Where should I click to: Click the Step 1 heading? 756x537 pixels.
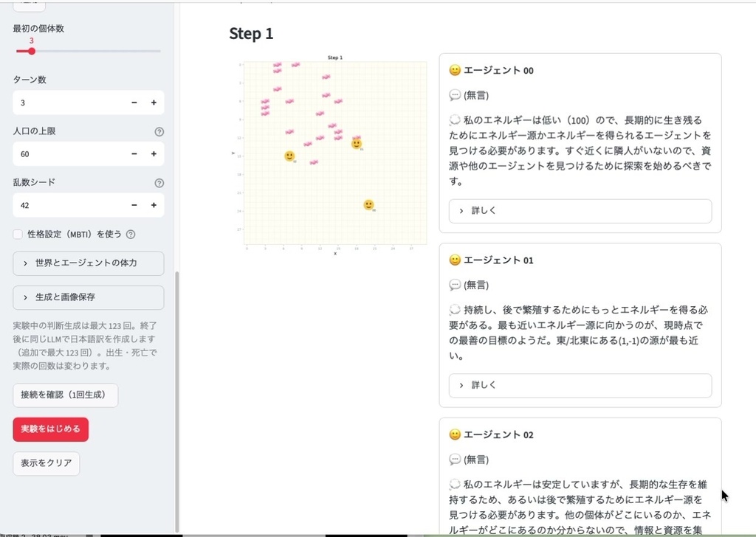[251, 34]
